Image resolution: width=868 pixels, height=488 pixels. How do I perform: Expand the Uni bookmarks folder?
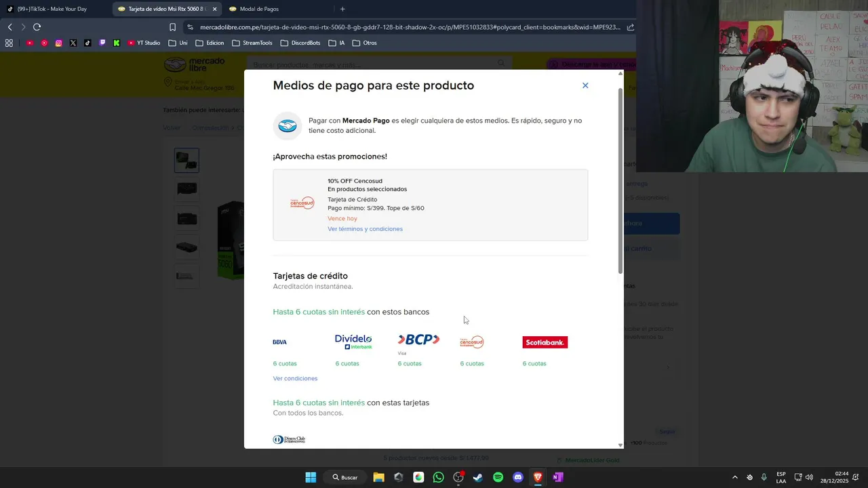coord(178,43)
